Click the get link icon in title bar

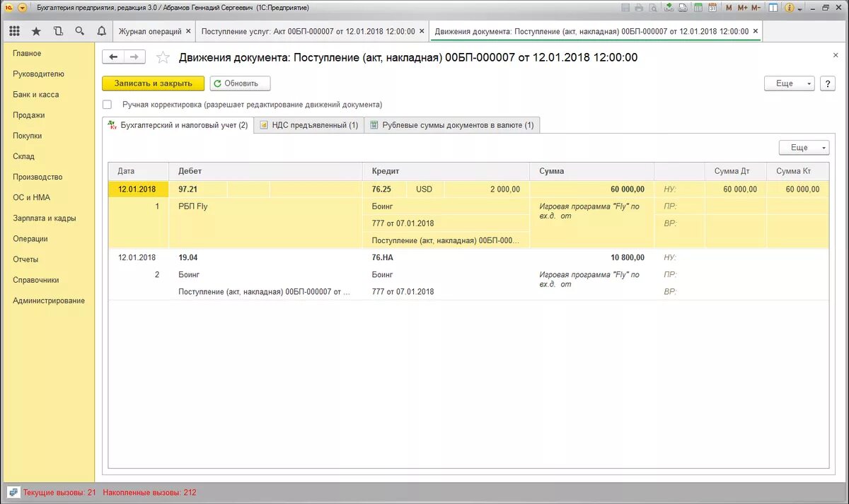point(669,8)
